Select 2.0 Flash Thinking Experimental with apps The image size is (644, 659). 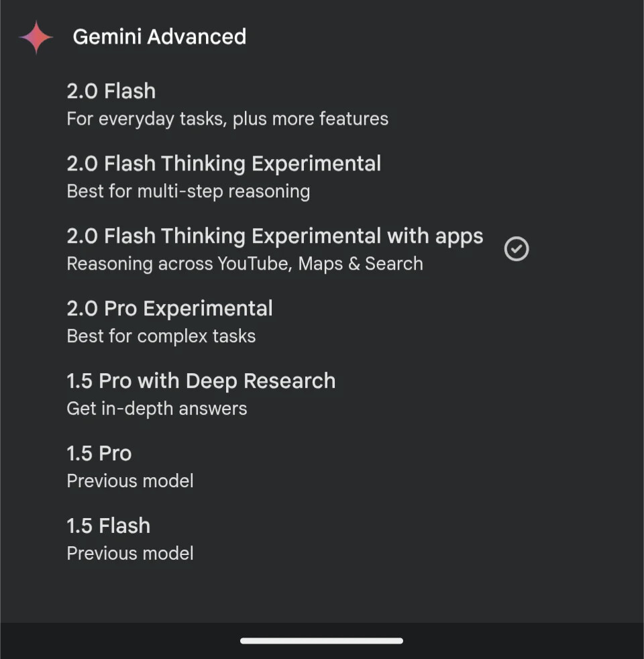(274, 236)
